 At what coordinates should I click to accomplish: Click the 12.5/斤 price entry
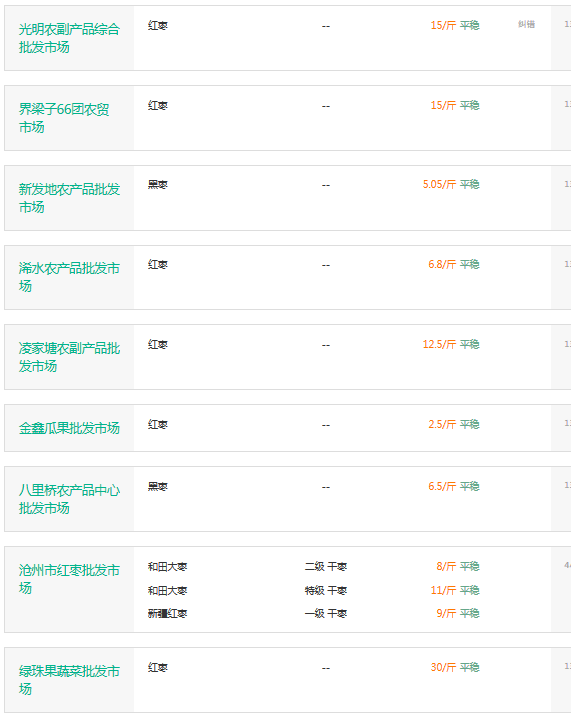[439, 344]
